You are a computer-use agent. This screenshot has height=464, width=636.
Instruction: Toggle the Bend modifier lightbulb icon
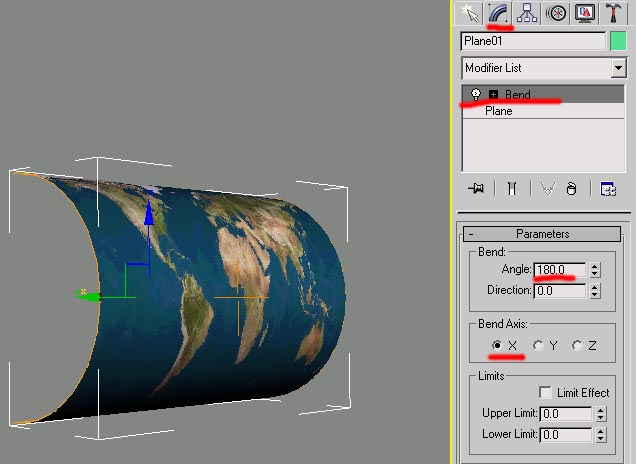point(475,95)
